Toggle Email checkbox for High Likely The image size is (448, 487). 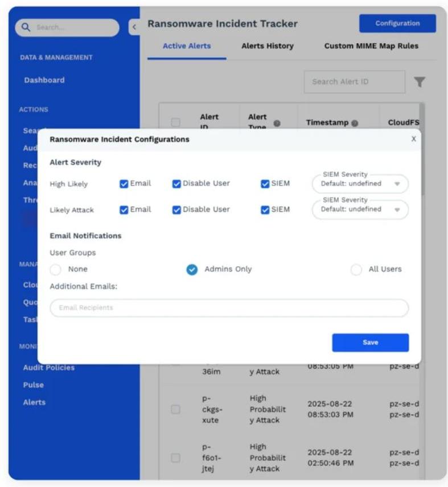click(124, 184)
